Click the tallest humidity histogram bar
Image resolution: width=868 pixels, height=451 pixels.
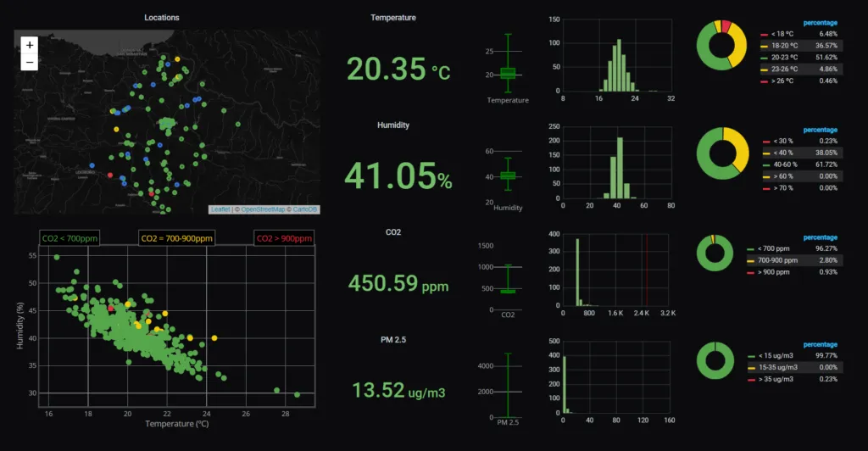(x=620, y=168)
